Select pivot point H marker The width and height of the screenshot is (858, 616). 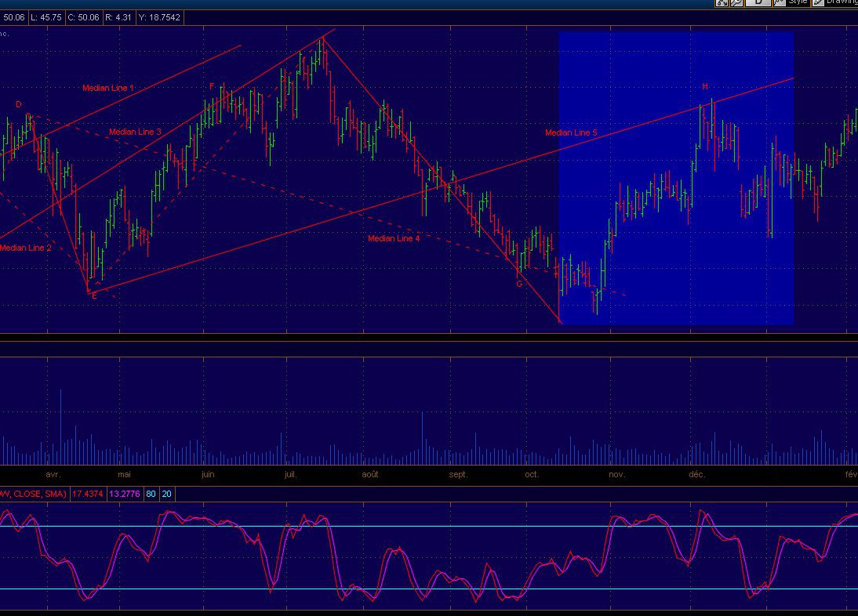click(x=705, y=87)
